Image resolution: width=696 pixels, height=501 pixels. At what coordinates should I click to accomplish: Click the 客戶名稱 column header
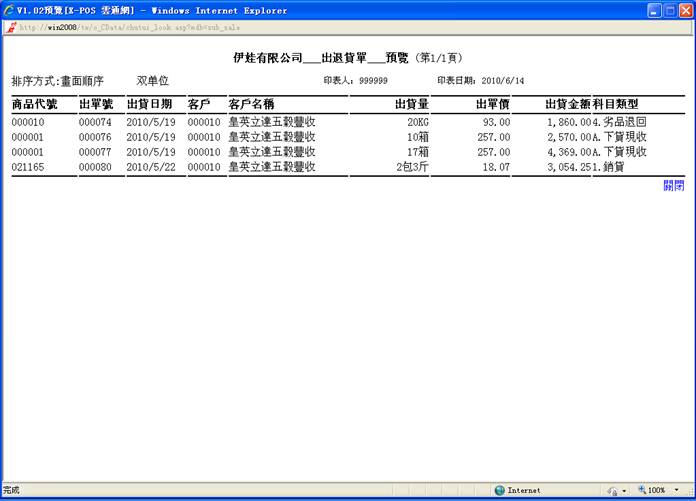251,104
